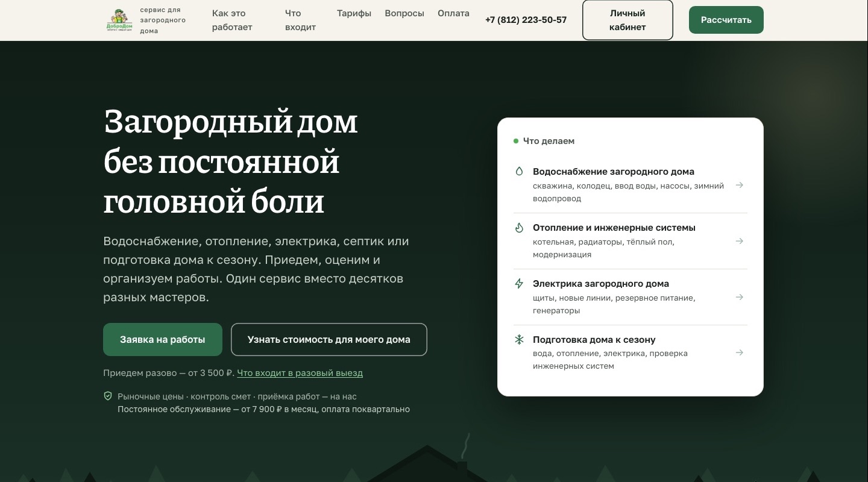868x482 pixels.
Task: Open Отопление и инженерные системы service title
Action: [614, 228]
